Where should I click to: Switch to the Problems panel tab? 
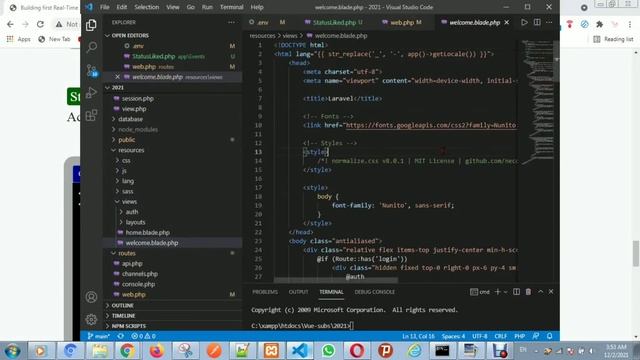(x=264, y=292)
